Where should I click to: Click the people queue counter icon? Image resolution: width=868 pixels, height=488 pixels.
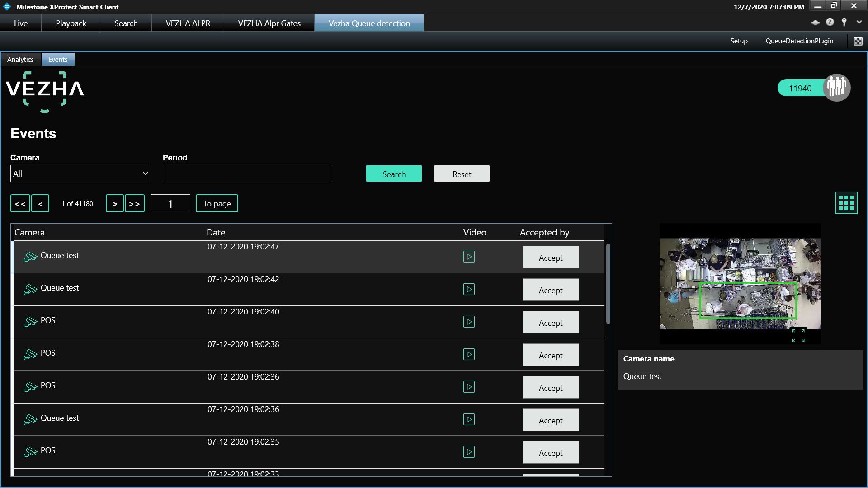click(836, 88)
